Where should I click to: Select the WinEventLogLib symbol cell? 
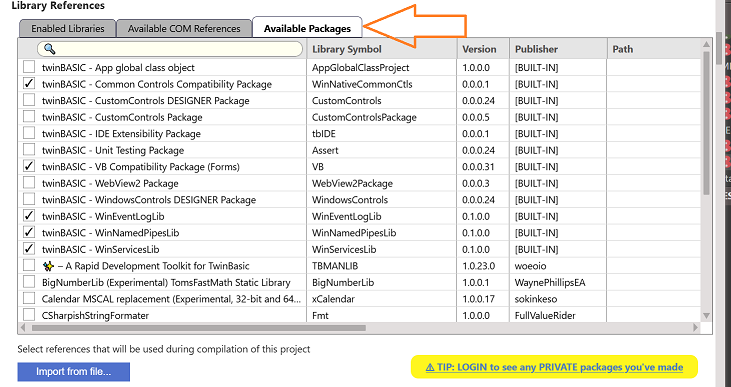tap(382, 216)
